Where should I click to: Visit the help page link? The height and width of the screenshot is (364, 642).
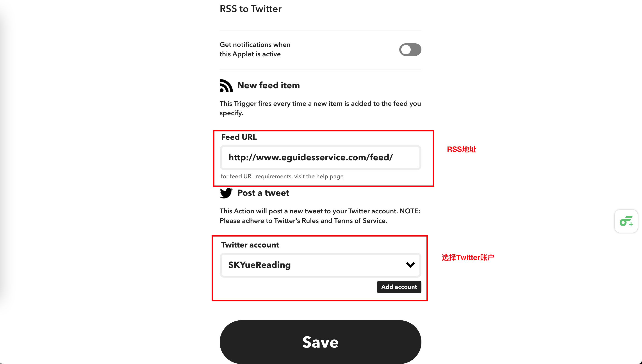[x=319, y=176]
